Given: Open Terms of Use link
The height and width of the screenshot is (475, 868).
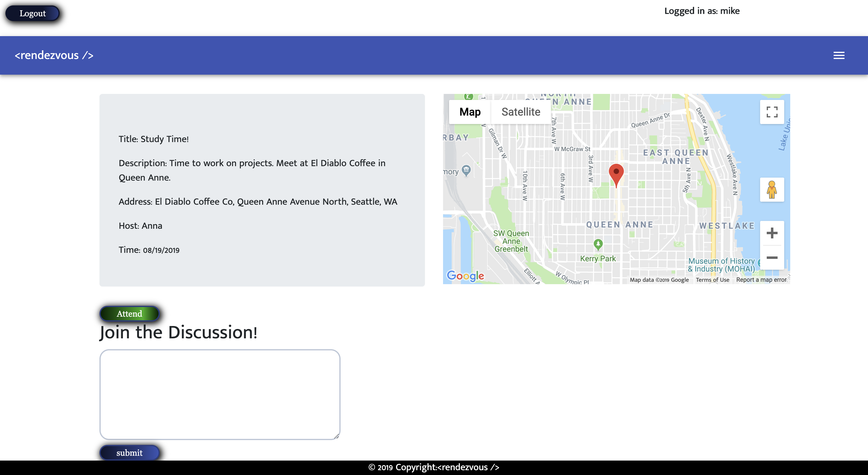Looking at the screenshot, I should pyautogui.click(x=712, y=280).
